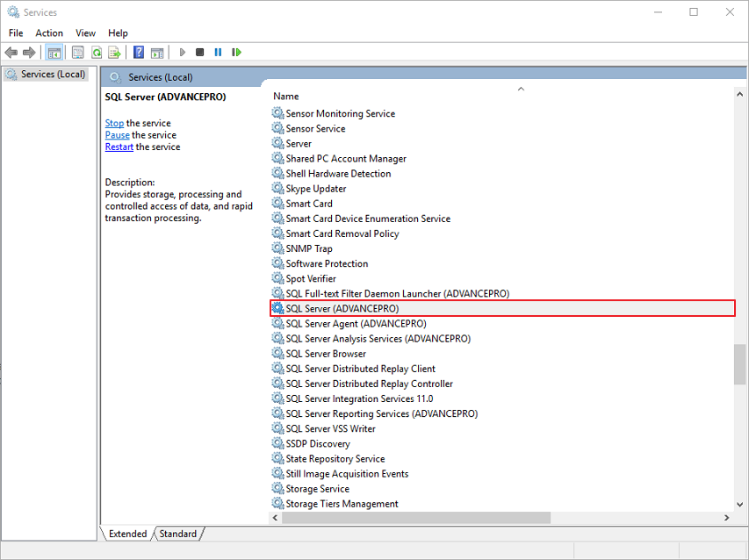The height and width of the screenshot is (560, 749).
Task: Click the Refresh toolbar icon
Action: tap(97, 53)
